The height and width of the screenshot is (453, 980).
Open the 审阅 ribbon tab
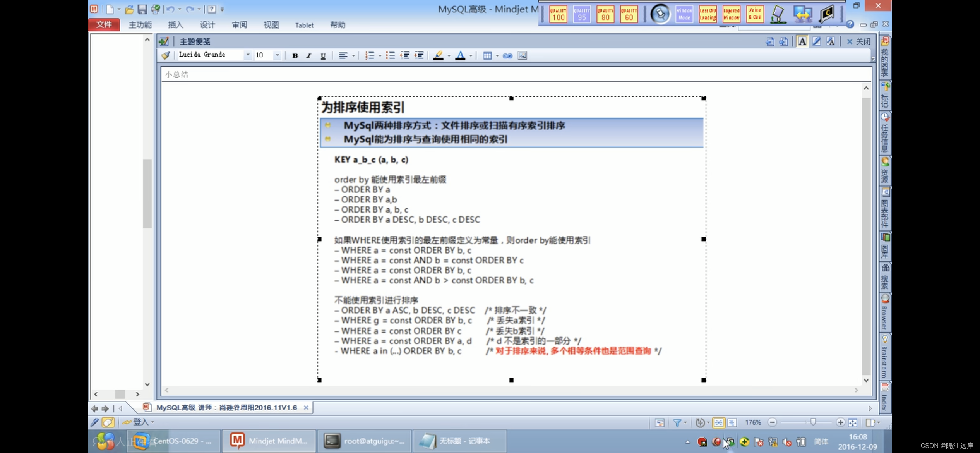(239, 25)
